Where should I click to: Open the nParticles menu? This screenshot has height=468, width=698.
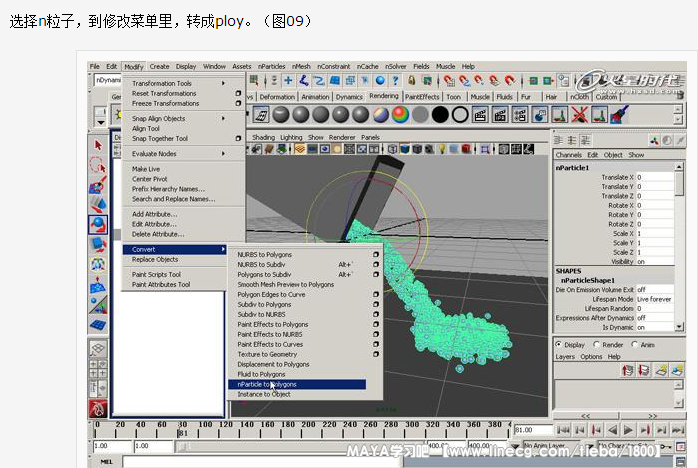[272, 66]
